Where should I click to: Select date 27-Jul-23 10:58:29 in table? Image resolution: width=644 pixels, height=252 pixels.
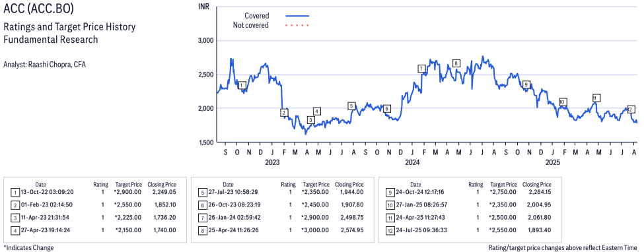click(x=234, y=192)
